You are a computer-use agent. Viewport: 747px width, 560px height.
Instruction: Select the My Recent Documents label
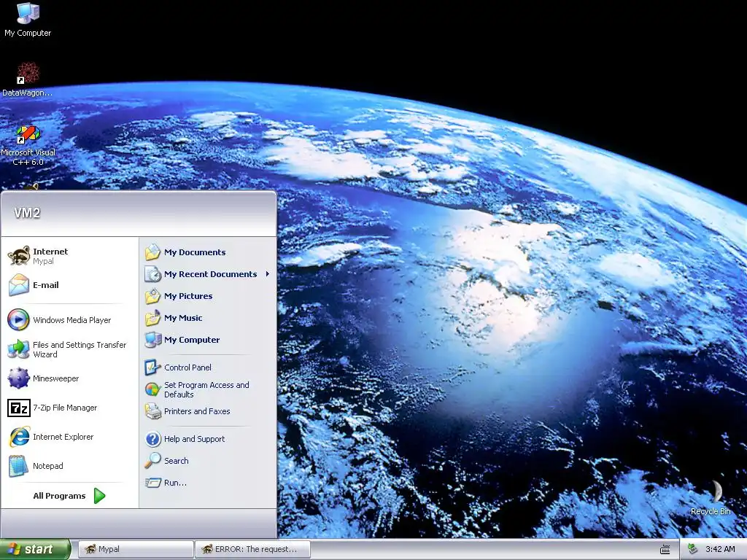point(211,274)
